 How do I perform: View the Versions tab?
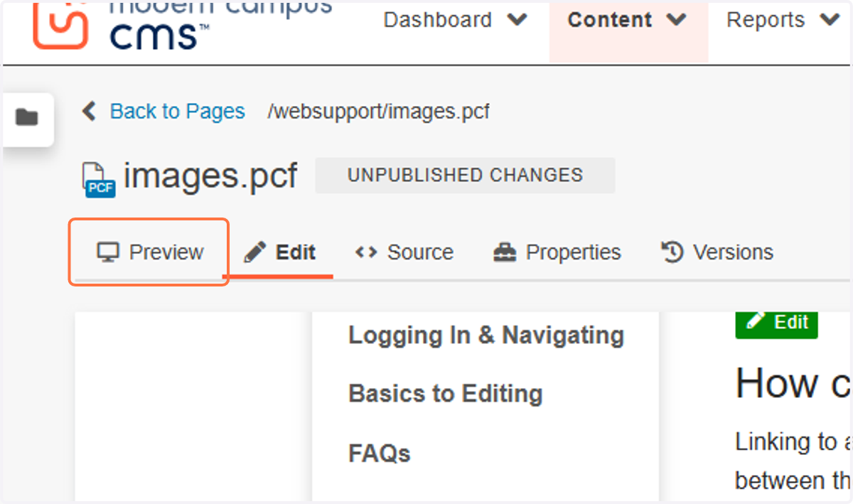coord(717,252)
